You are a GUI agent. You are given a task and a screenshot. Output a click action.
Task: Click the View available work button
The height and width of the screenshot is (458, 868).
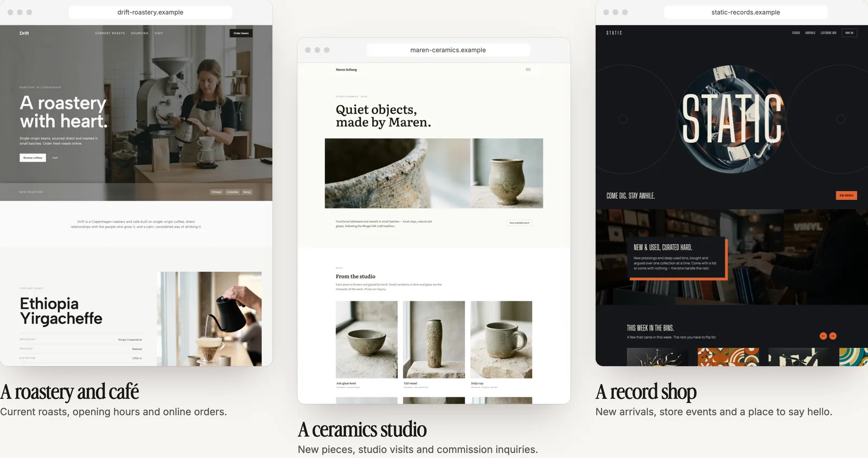519,222
